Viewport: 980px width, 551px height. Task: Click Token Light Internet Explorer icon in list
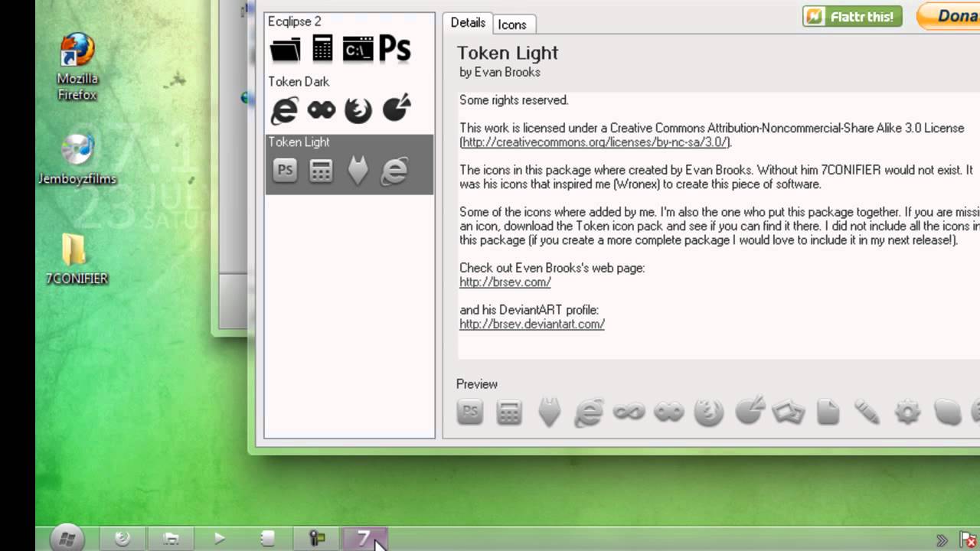point(394,171)
